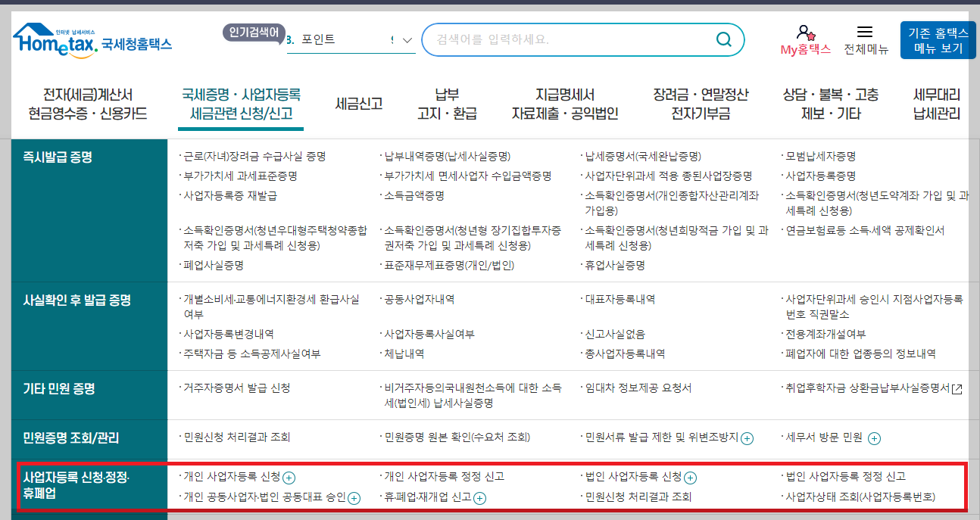Open 전체메뉴 hamburger icon
980x520 pixels.
coord(864,32)
